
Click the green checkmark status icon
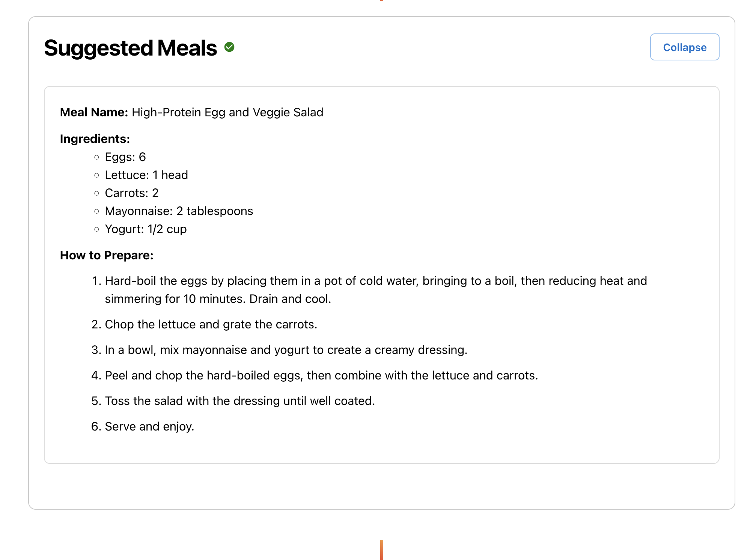pyautogui.click(x=229, y=47)
